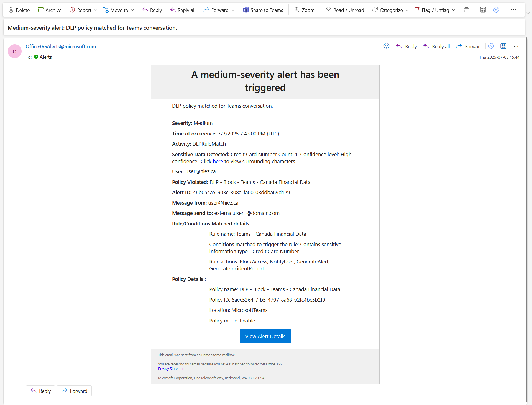Open the Privacy Statement link

pos(172,369)
